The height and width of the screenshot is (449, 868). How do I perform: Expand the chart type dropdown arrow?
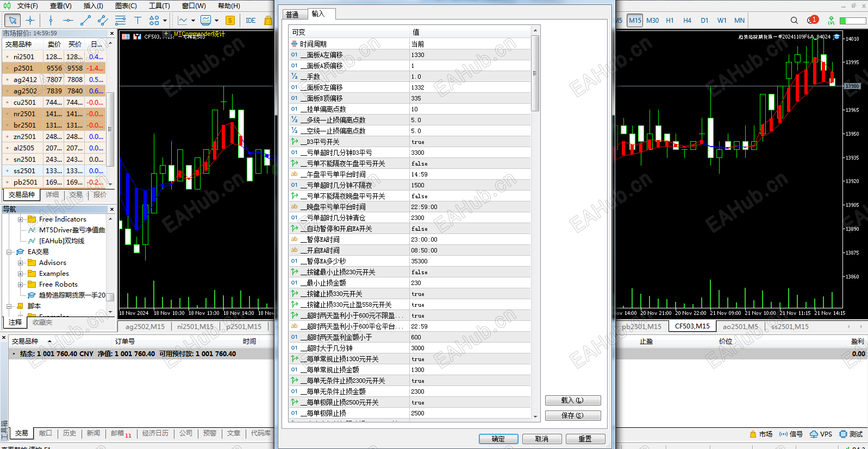[193, 21]
